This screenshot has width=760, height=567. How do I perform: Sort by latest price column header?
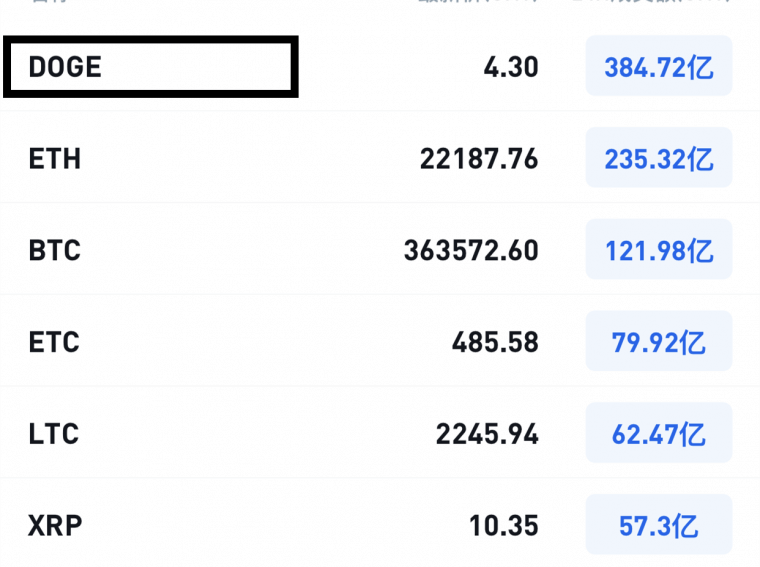click(478, 1)
